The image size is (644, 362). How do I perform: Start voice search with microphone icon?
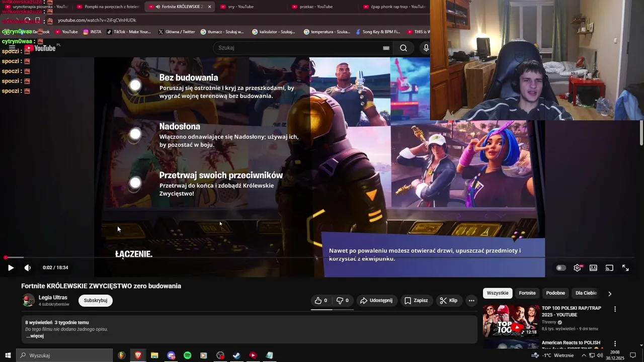tap(426, 48)
